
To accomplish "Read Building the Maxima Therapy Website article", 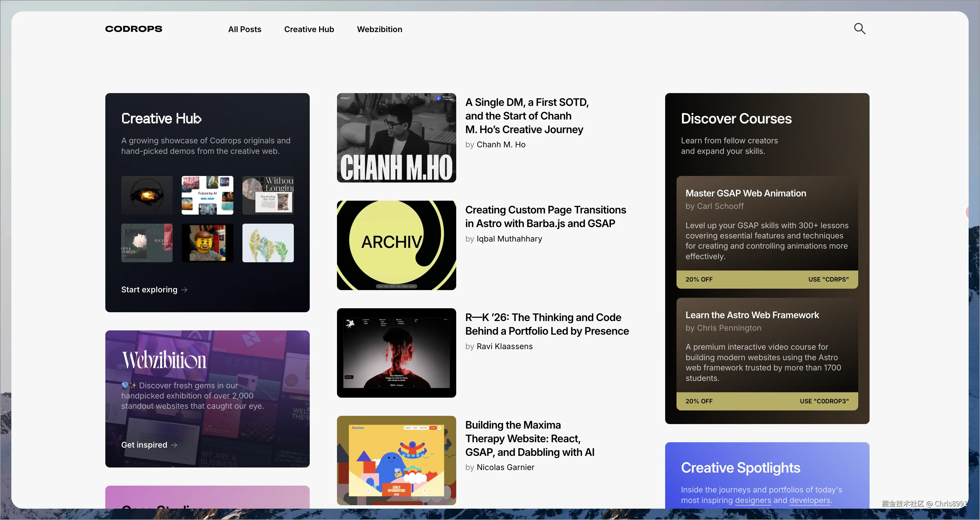I will [529, 438].
